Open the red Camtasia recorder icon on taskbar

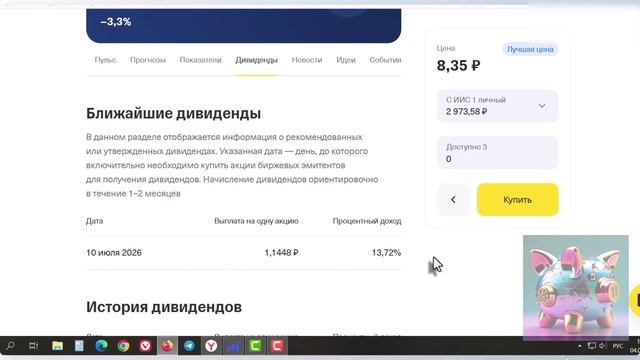coord(277,346)
